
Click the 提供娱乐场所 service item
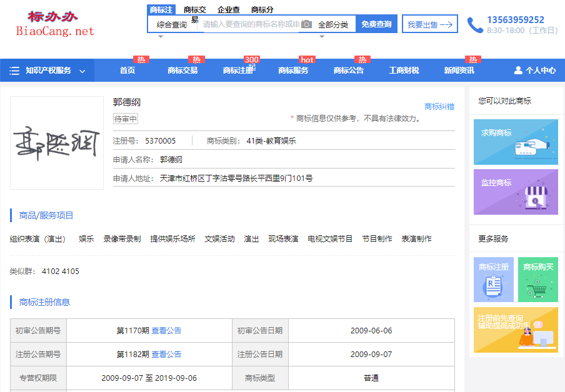coord(172,239)
